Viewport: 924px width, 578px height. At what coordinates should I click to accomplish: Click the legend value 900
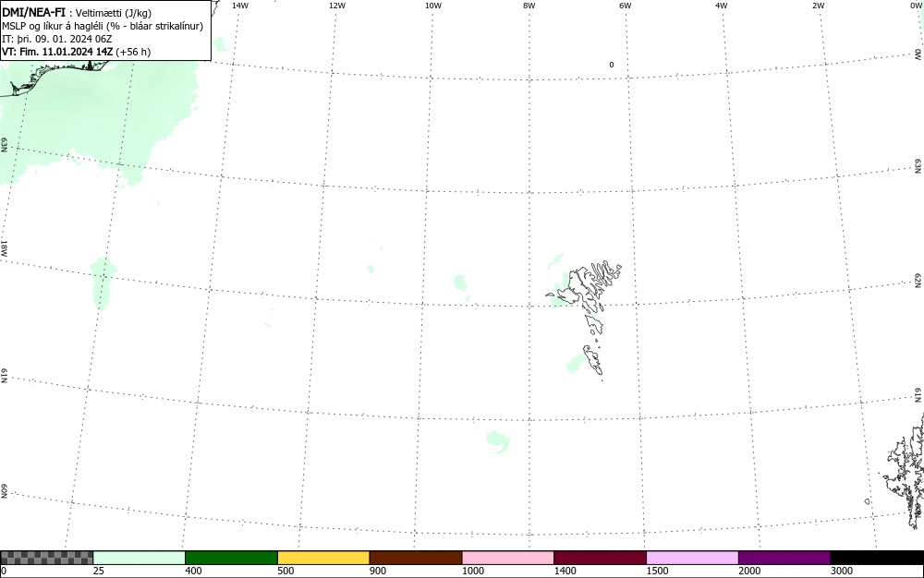(378, 571)
